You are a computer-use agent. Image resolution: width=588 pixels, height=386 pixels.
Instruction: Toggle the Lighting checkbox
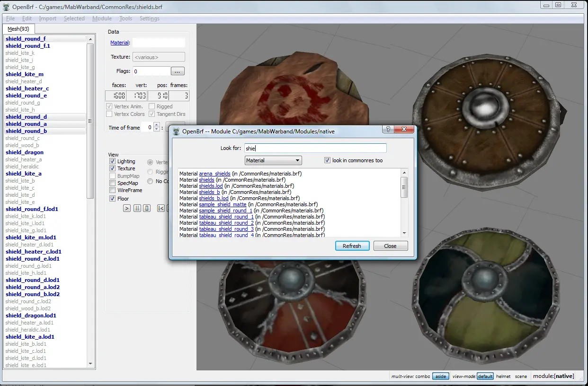113,161
